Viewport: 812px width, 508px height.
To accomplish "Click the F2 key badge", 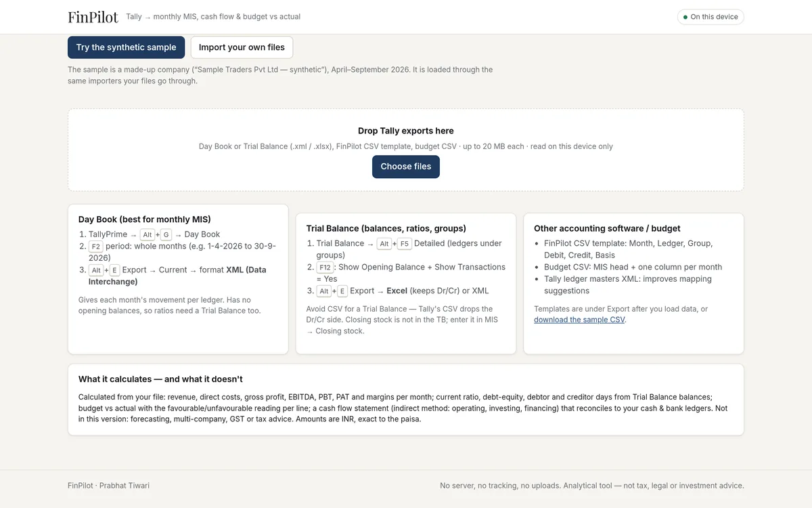I will pyautogui.click(x=96, y=247).
